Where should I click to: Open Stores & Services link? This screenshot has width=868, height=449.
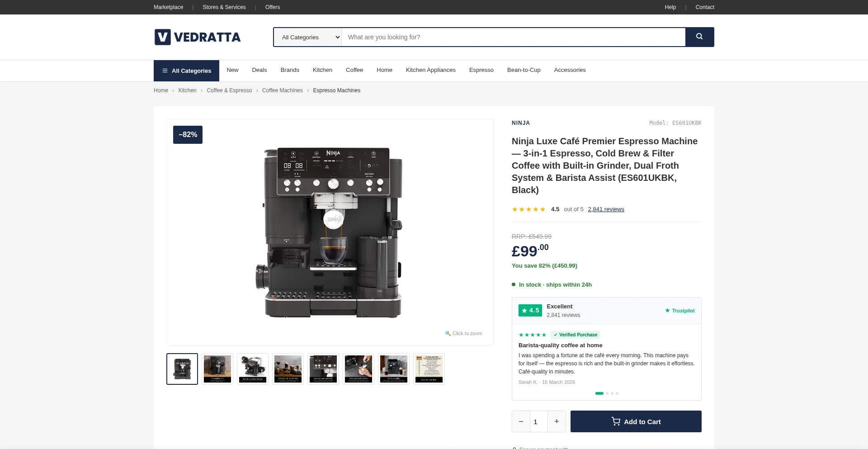tap(224, 7)
